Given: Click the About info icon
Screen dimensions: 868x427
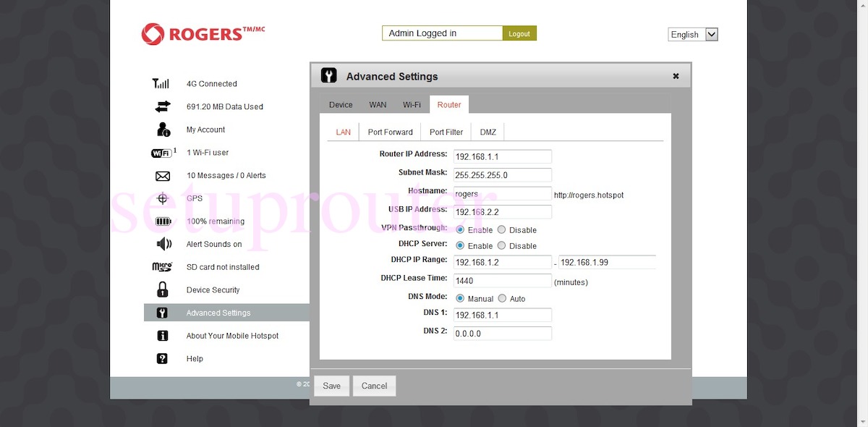Looking at the screenshot, I should pyautogui.click(x=163, y=336).
